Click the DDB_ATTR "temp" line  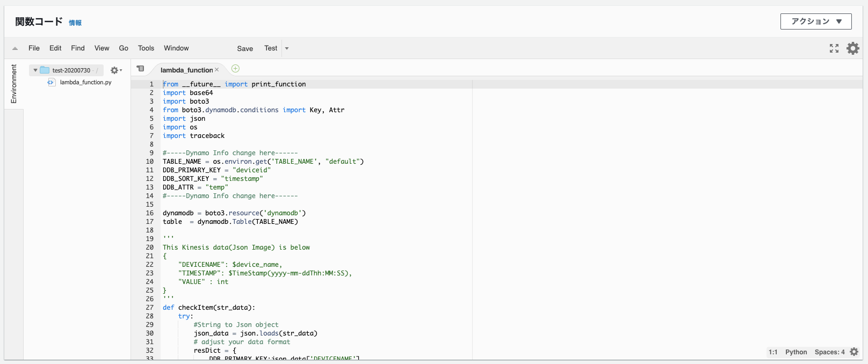coord(196,187)
